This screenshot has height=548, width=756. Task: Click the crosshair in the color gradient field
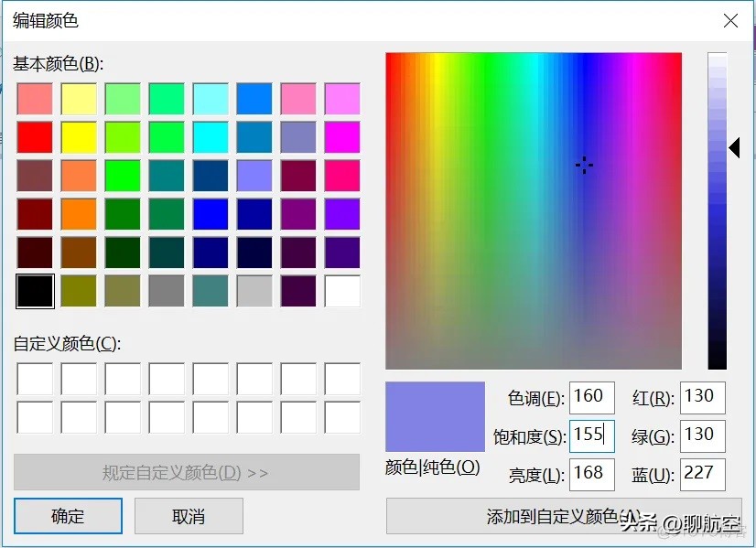click(x=584, y=165)
